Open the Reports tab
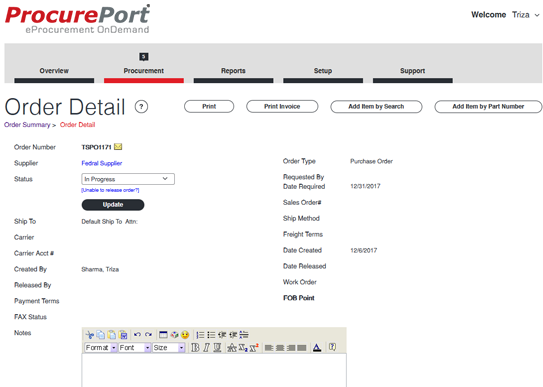 [x=233, y=71]
